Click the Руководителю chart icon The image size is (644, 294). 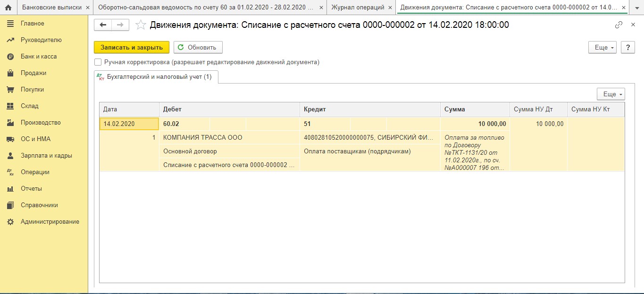(10, 40)
